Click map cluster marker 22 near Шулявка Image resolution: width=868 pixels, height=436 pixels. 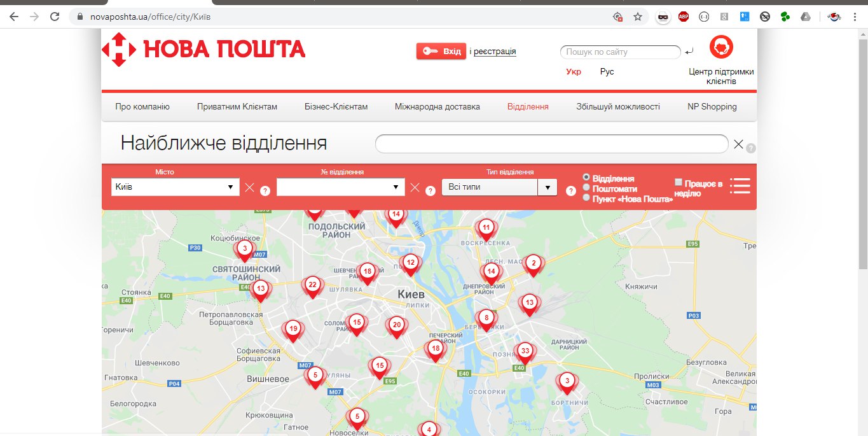tap(312, 286)
